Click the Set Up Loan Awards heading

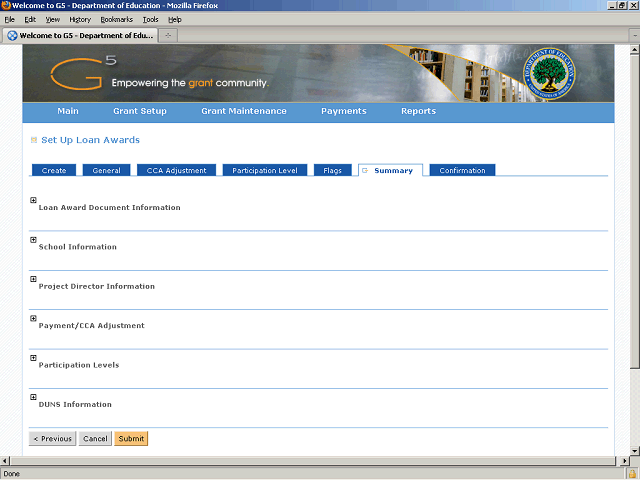tap(90, 140)
